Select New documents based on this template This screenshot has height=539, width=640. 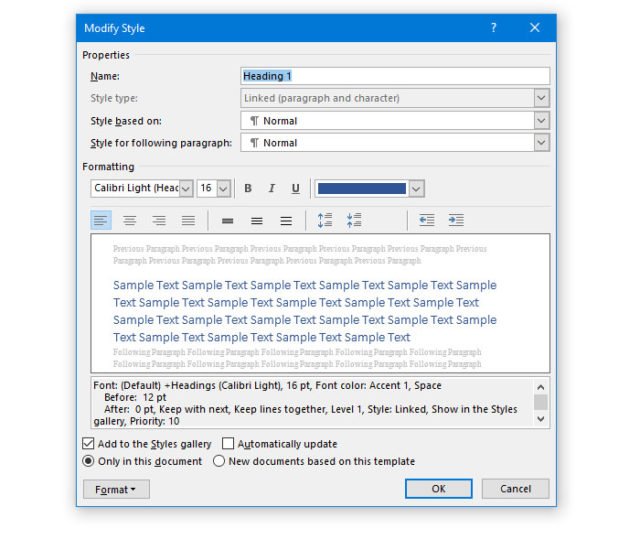pyautogui.click(x=219, y=461)
